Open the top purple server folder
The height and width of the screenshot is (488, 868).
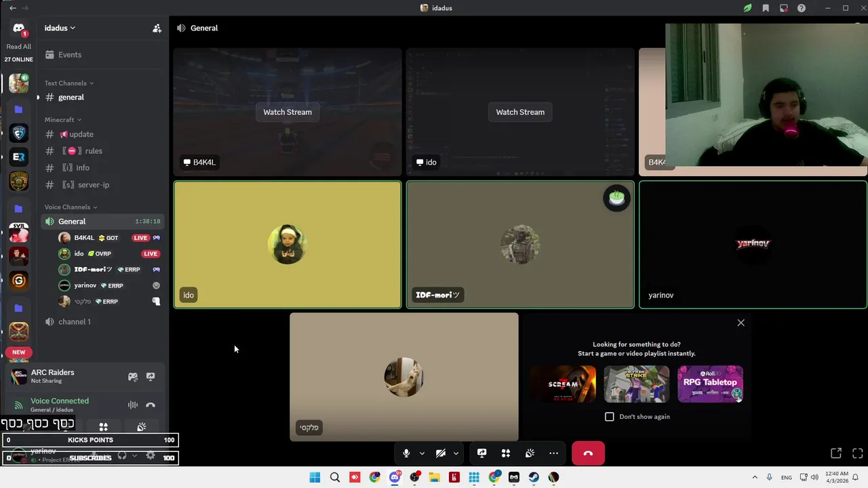tap(19, 109)
